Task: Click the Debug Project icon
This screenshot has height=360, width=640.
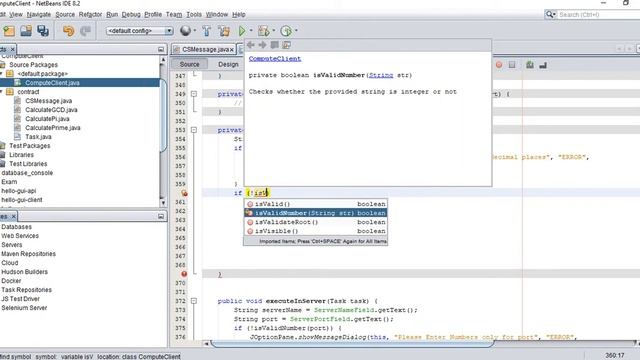Action: pyautogui.click(x=264, y=31)
